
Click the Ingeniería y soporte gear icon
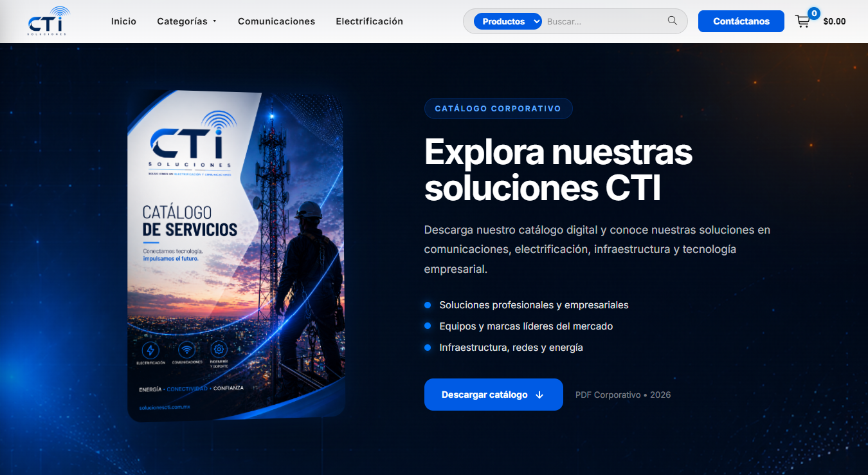219,349
